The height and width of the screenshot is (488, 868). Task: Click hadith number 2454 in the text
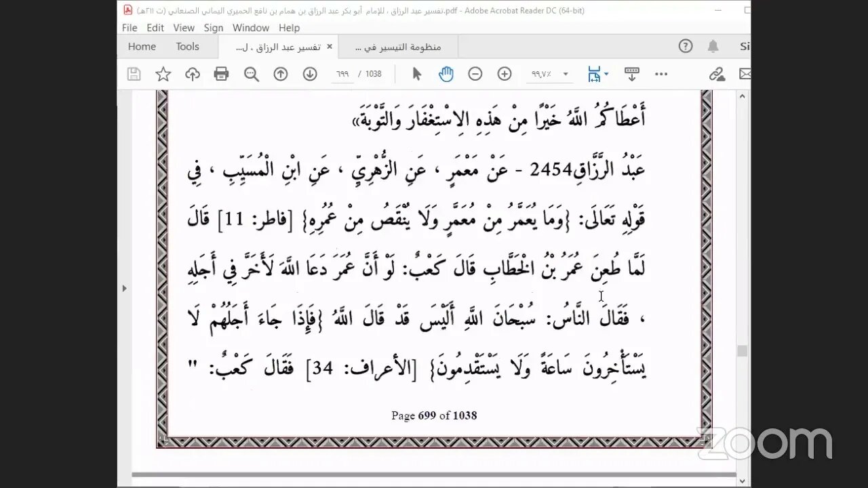click(x=551, y=169)
